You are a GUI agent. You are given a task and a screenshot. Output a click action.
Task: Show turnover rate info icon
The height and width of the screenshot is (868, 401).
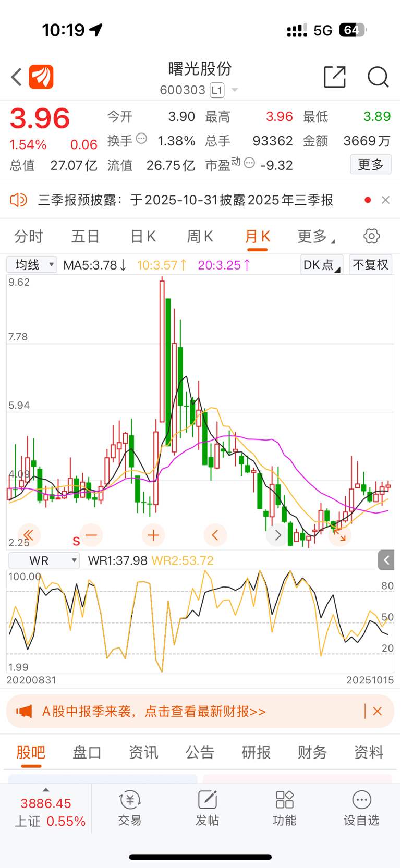click(x=141, y=139)
